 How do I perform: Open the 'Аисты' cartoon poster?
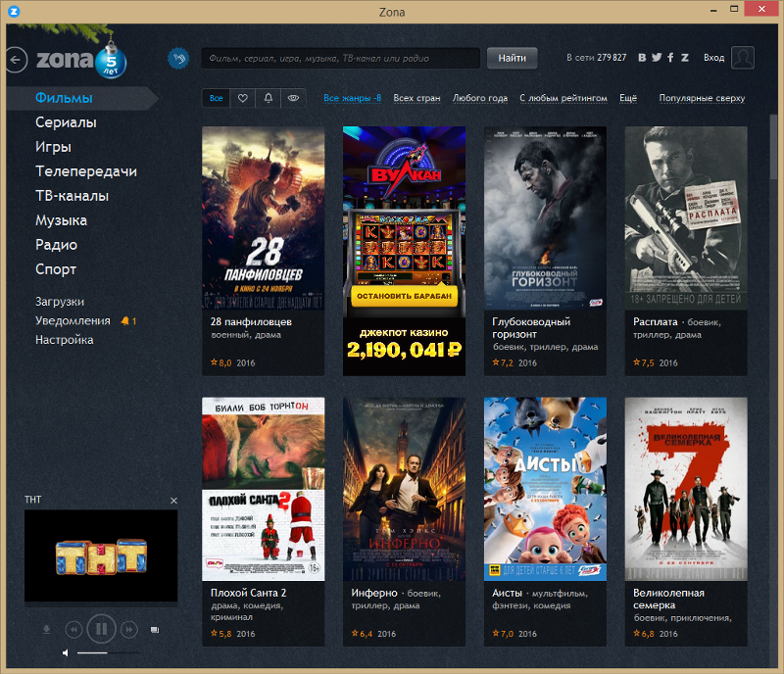[x=545, y=489]
